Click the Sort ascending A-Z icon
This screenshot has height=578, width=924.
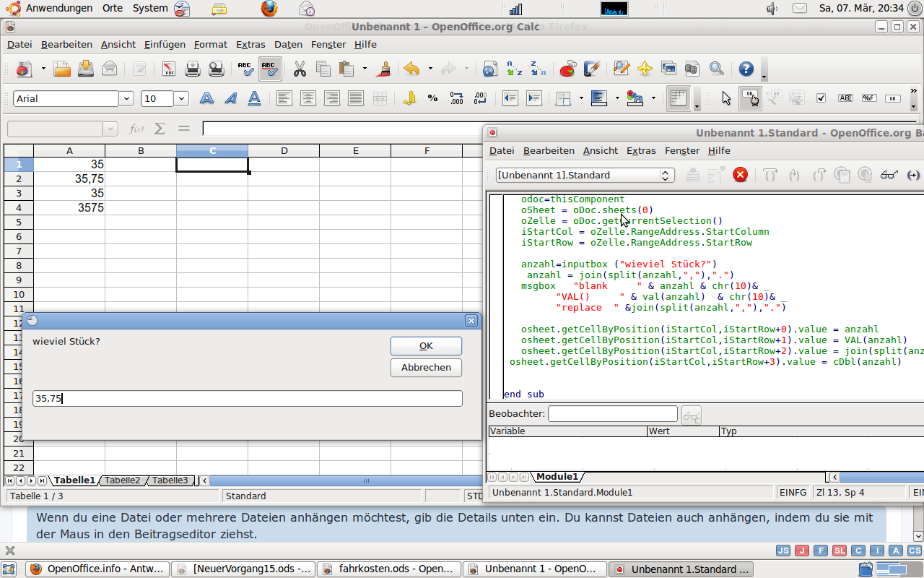tap(515, 69)
